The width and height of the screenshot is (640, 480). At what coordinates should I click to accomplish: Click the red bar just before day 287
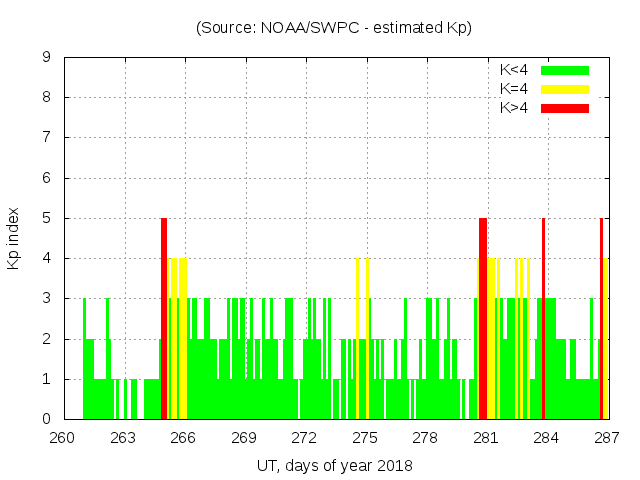click(601, 318)
